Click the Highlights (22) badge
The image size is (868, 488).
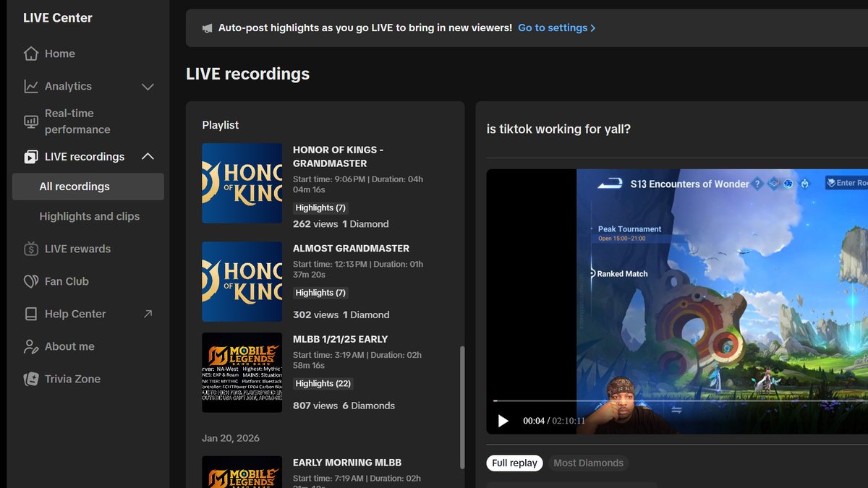(x=323, y=384)
